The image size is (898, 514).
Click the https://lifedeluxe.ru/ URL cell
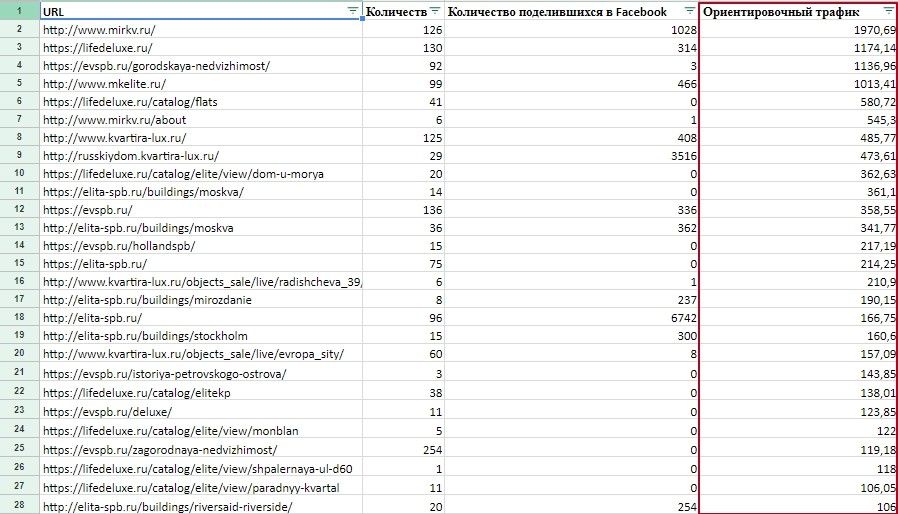tap(98, 48)
